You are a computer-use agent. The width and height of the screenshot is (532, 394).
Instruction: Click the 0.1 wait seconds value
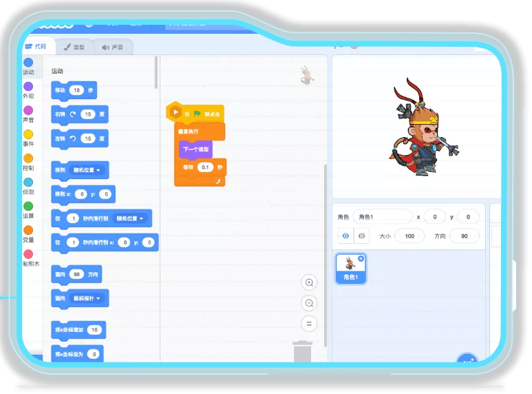tap(205, 167)
